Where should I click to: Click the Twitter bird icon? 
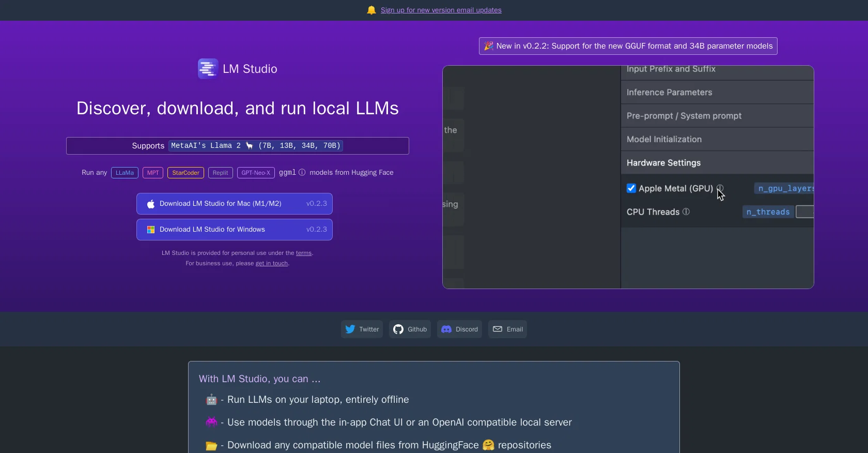[350, 329]
